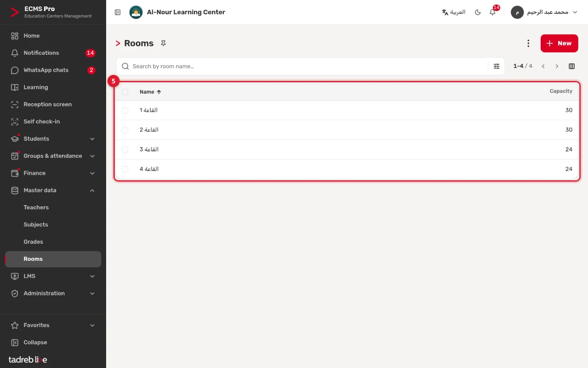Sort rooms by the Name column

pyautogui.click(x=150, y=92)
